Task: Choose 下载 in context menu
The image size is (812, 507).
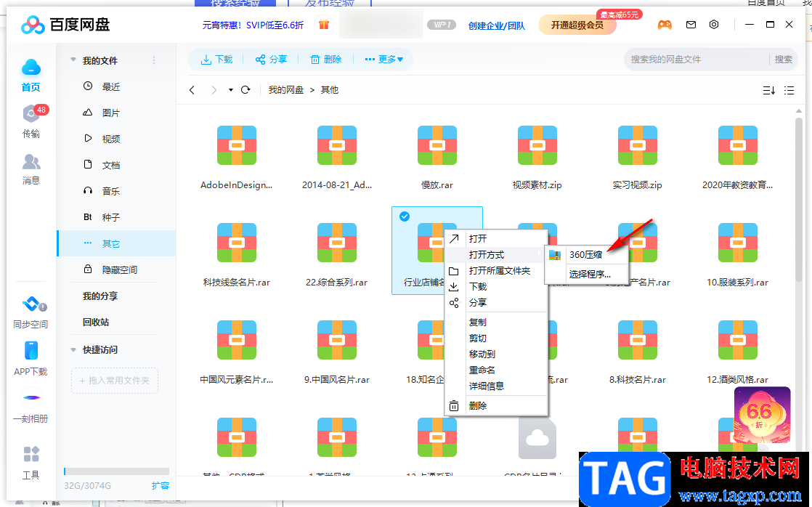Action: (x=496, y=286)
